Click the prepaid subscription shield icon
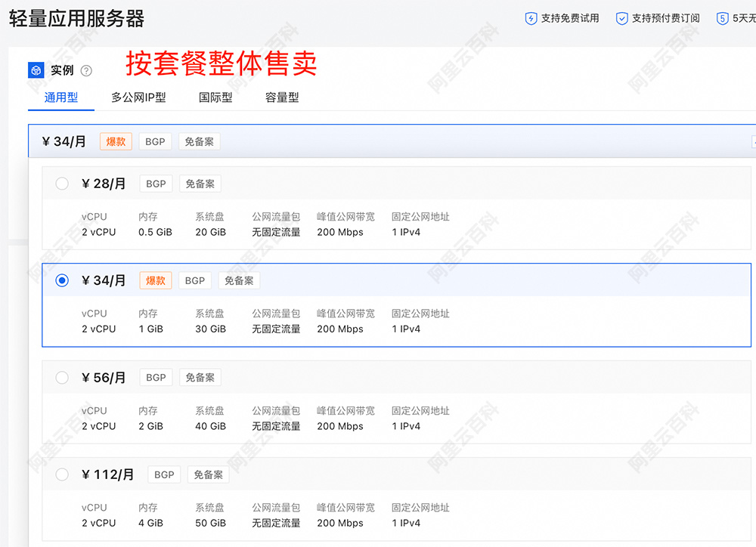 click(622, 19)
